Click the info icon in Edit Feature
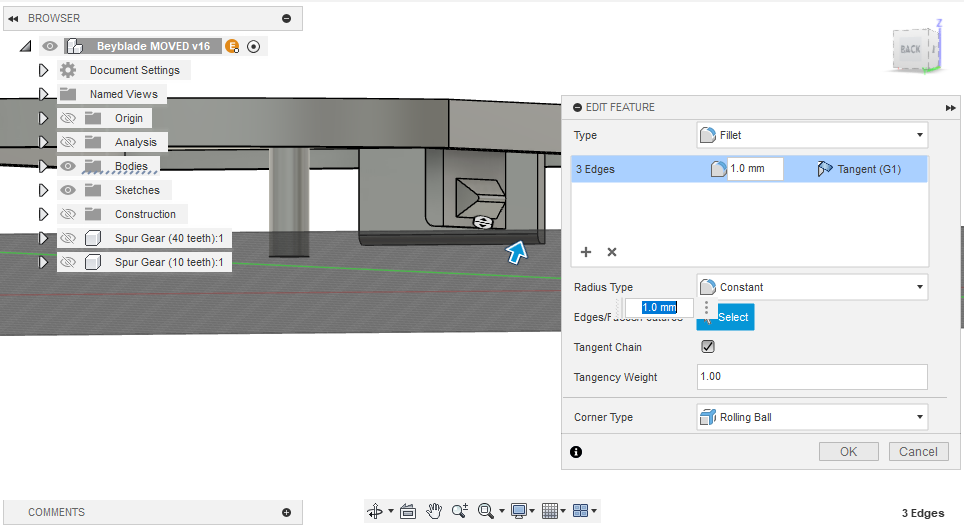Screen dimensions: 964x527 (576, 452)
